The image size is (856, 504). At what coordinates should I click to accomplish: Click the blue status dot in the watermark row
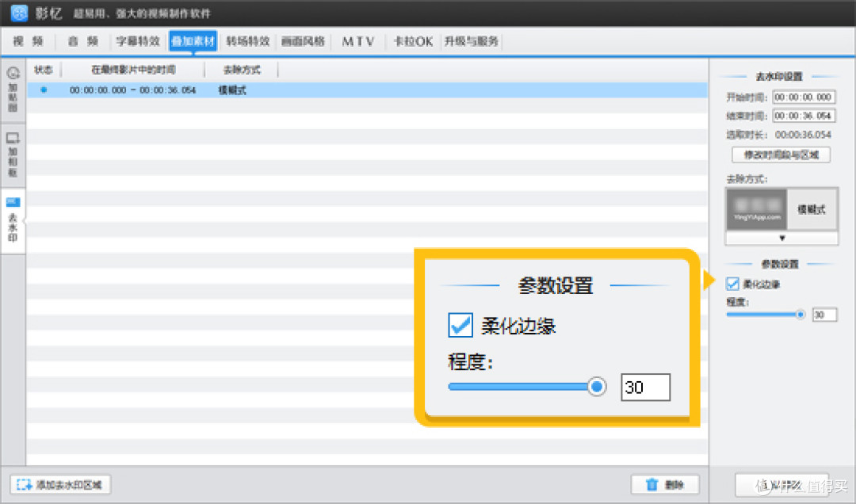44,90
